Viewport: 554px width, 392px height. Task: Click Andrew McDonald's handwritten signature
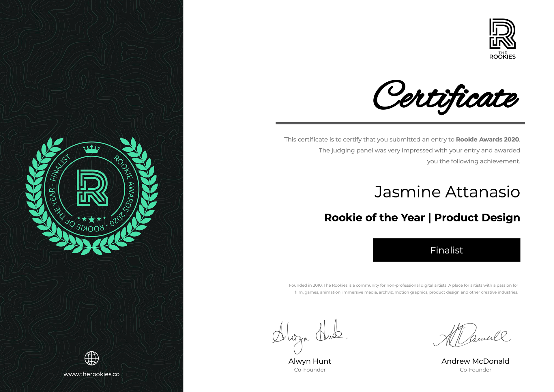(472, 335)
